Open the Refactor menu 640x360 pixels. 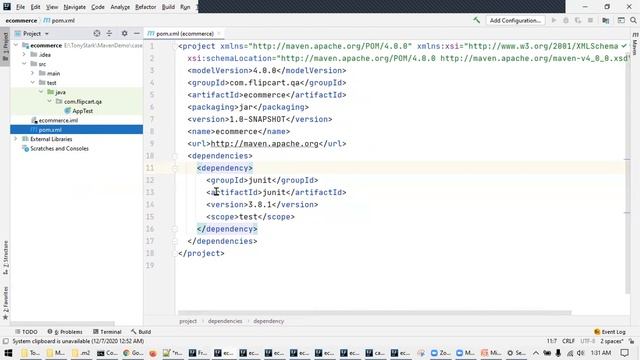(146, 7)
